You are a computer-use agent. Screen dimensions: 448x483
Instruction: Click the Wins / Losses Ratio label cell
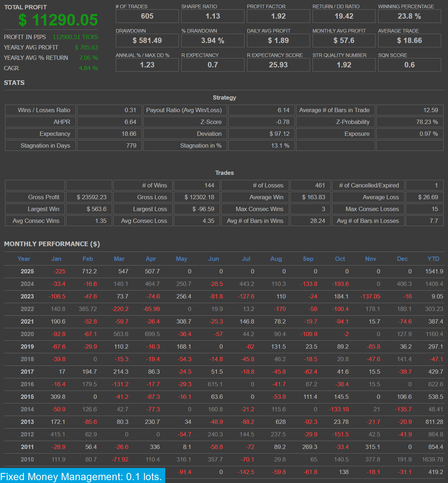(x=40, y=110)
